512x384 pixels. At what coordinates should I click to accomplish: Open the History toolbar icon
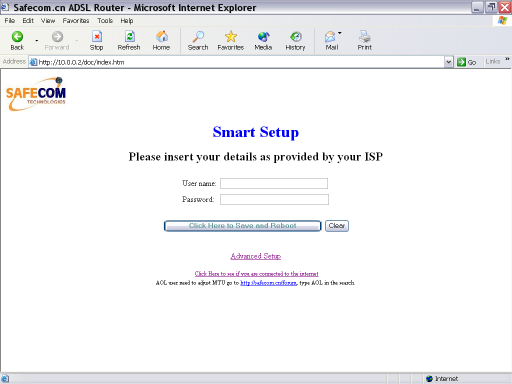pos(296,36)
